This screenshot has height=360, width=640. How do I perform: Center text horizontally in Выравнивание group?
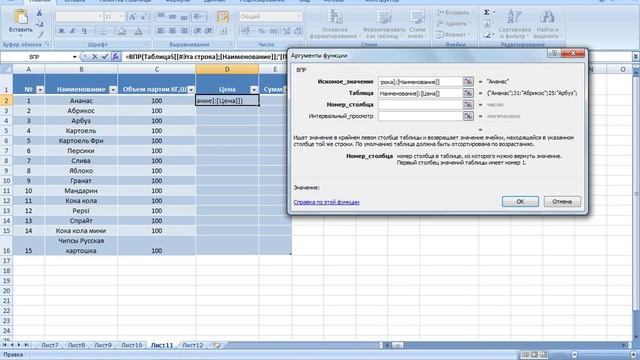pyautogui.click(x=173, y=31)
